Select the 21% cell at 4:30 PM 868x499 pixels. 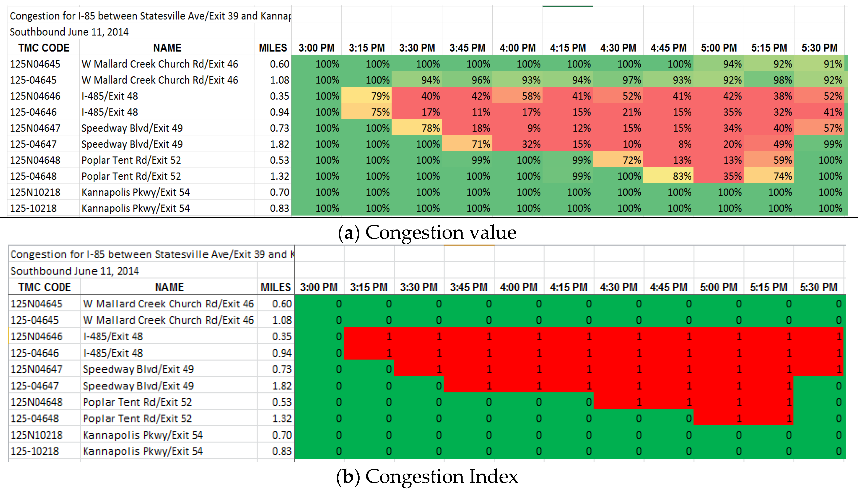(618, 112)
